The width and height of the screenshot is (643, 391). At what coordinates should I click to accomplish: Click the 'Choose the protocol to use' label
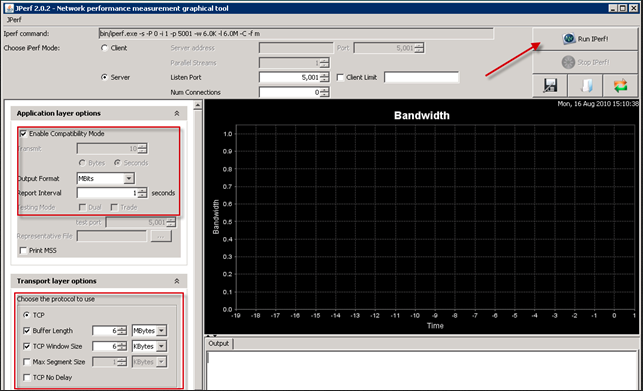point(56,299)
